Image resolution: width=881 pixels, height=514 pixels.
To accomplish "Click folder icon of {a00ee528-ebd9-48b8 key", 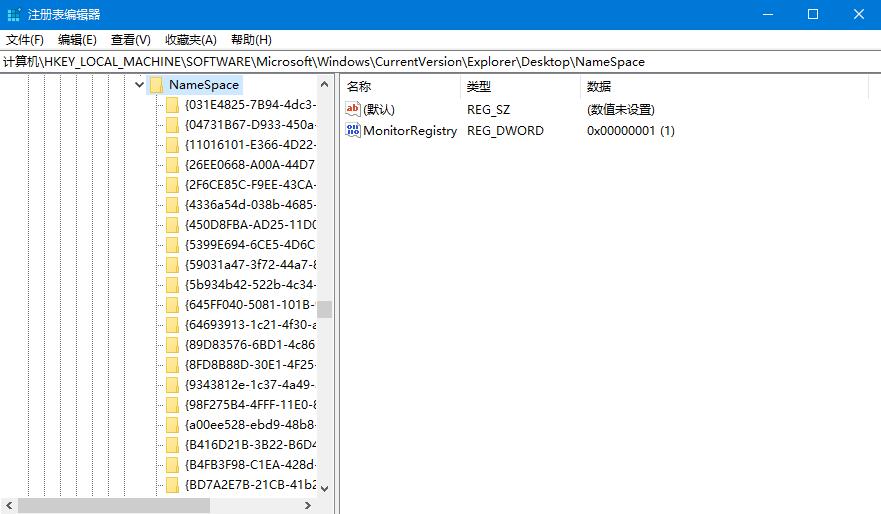I will [172, 425].
